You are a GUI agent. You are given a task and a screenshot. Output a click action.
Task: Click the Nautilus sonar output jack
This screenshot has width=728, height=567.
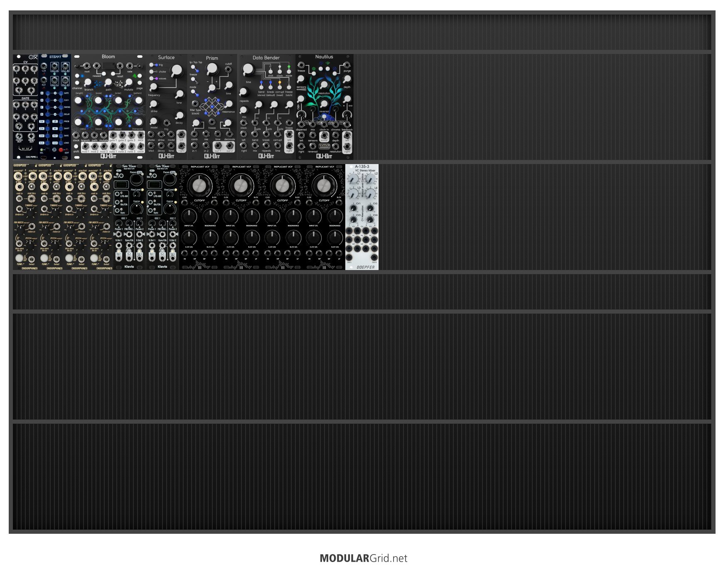tap(324, 135)
